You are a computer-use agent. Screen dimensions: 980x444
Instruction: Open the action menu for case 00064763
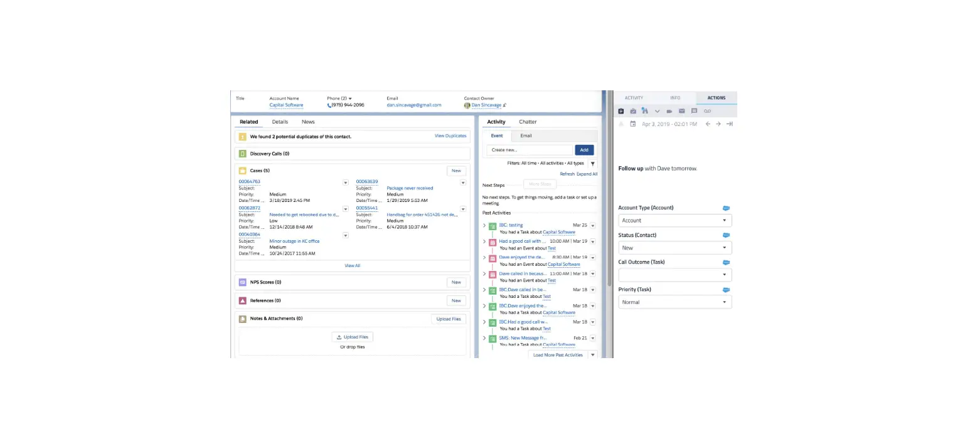345,182
